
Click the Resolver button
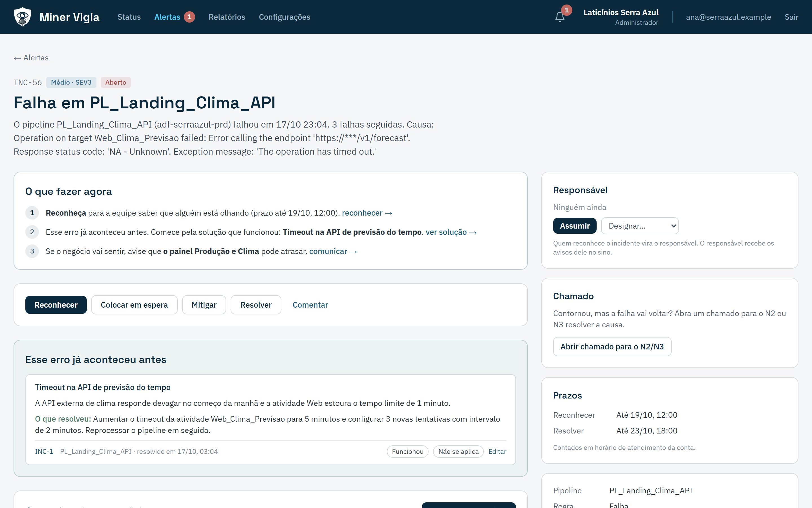point(256,305)
